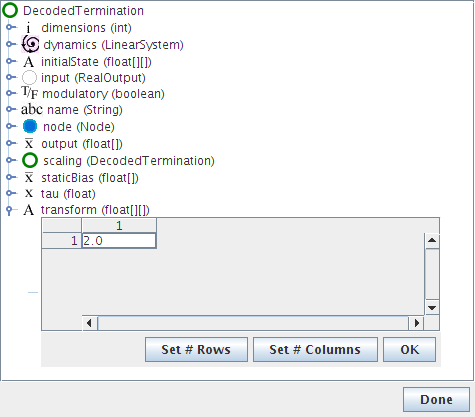
Task: Click the spiral dynamics LinearSystem icon
Action: point(30,44)
